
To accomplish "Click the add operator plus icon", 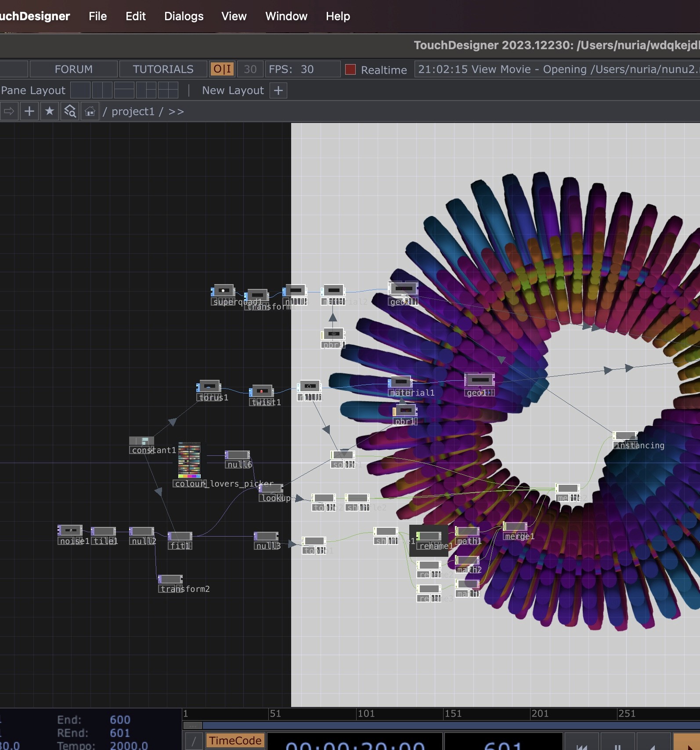I will (x=29, y=112).
